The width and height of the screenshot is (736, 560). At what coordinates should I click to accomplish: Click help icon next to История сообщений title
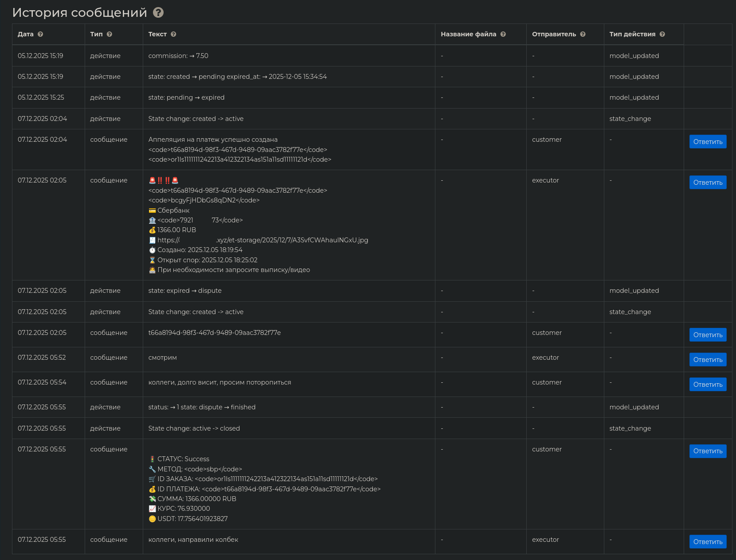(x=158, y=12)
